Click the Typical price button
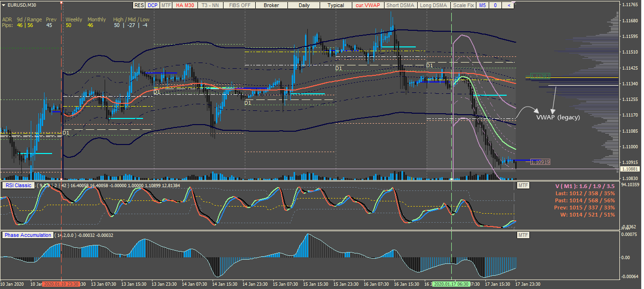 336,6
